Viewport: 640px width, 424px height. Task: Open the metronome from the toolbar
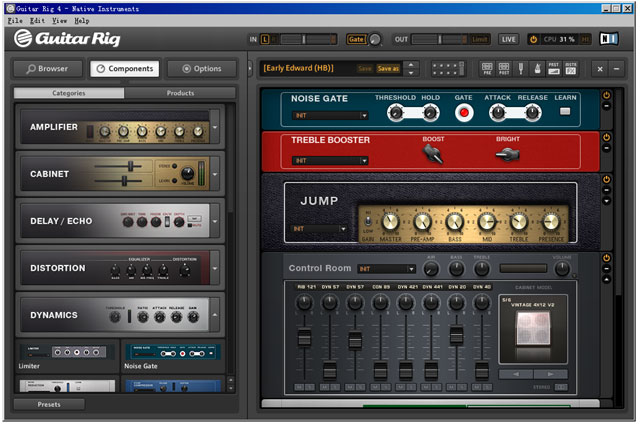[538, 69]
